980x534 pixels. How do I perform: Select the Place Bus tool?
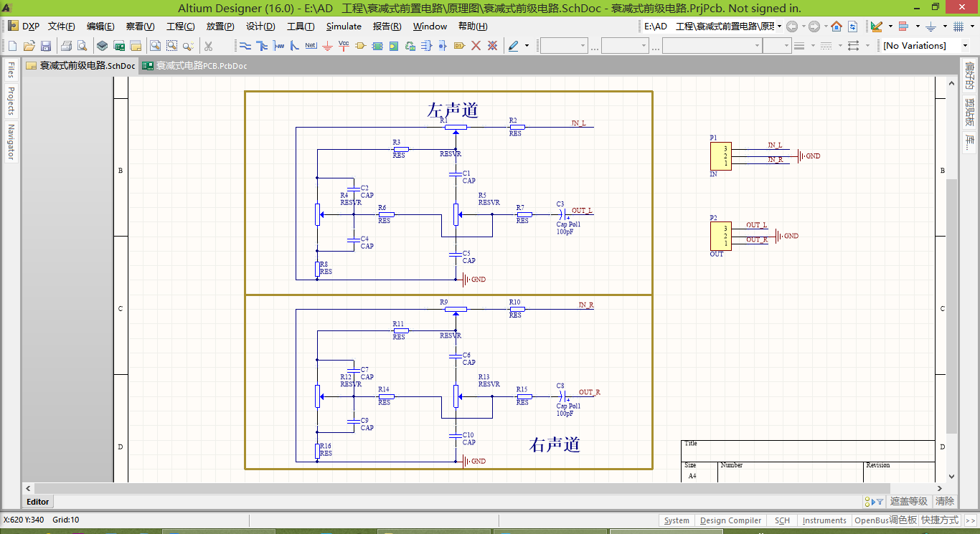(x=261, y=45)
